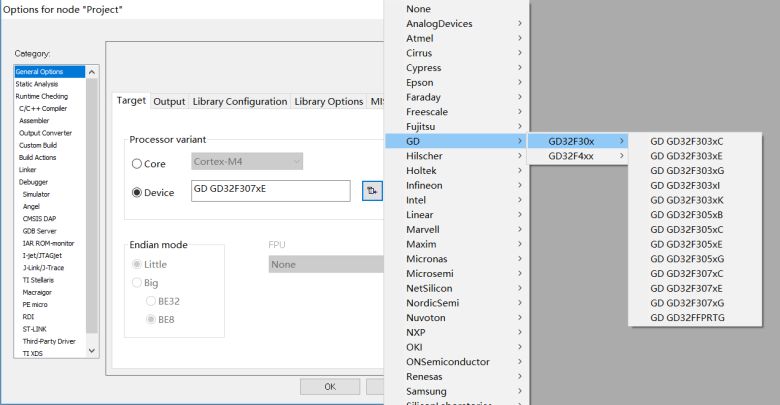Screen dimensions: 780x405
Task: Select Linker category
Action: point(49,170)
